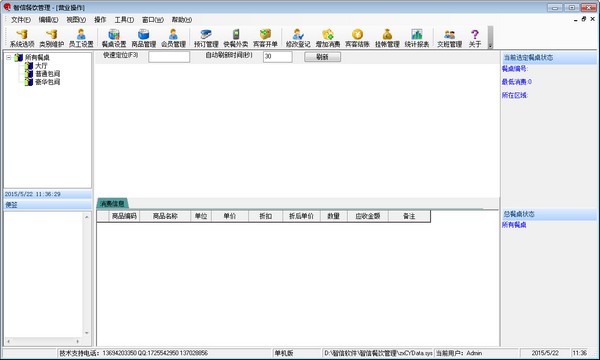
Task: Open the 操作 menu
Action: (100, 20)
